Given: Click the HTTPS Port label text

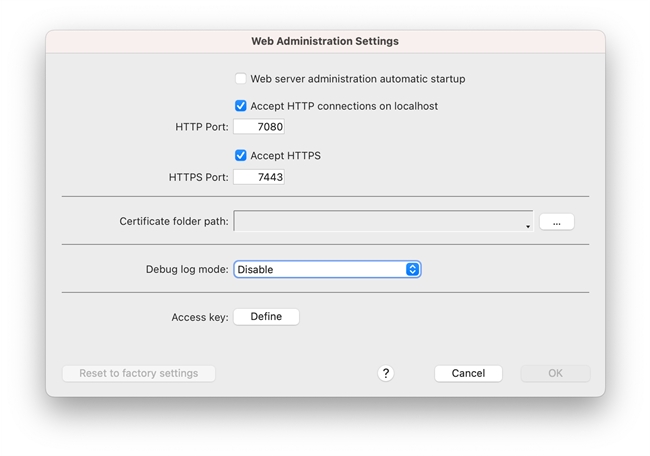Looking at the screenshot, I should tap(198, 177).
